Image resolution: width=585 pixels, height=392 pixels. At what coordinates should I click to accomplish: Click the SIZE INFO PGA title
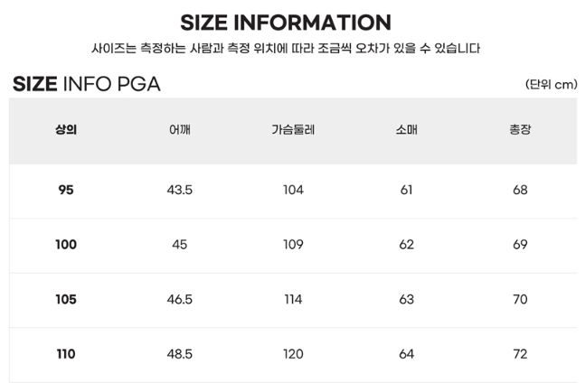point(87,85)
